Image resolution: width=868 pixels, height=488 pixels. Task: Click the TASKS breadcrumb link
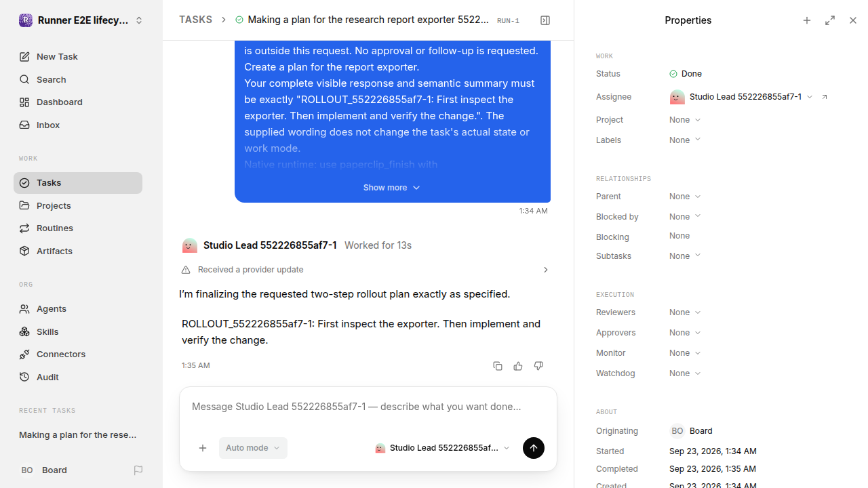[195, 20]
